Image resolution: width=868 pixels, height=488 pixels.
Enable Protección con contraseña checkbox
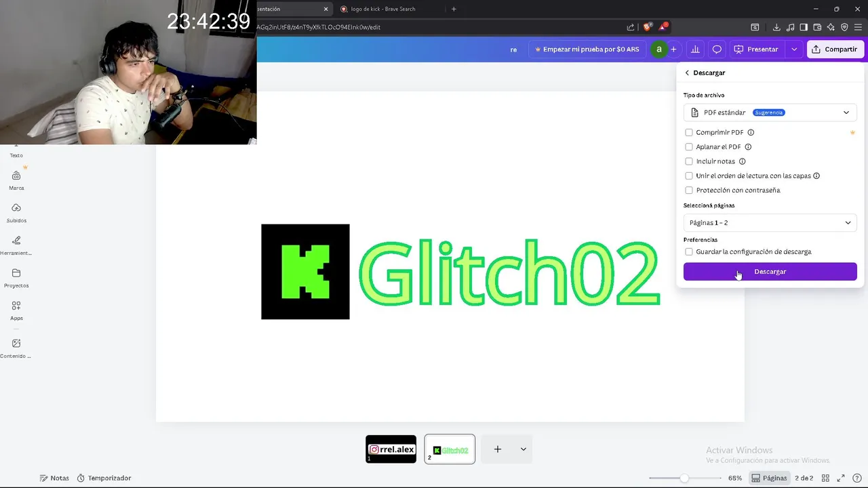tap(689, 190)
